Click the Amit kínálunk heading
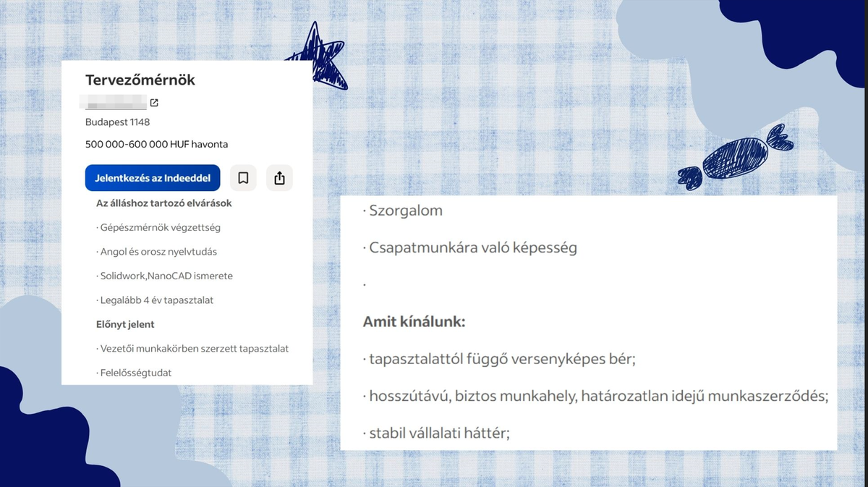The width and height of the screenshot is (868, 487). click(414, 321)
